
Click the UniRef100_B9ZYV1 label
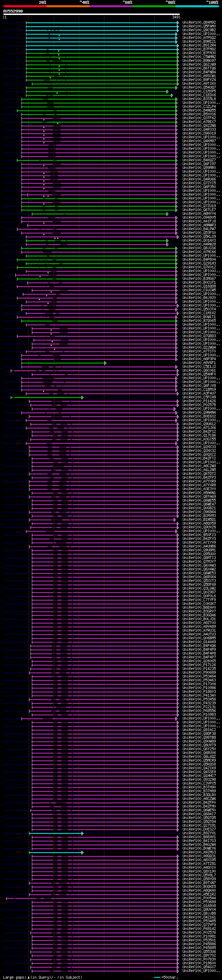[x=199, y=833]
